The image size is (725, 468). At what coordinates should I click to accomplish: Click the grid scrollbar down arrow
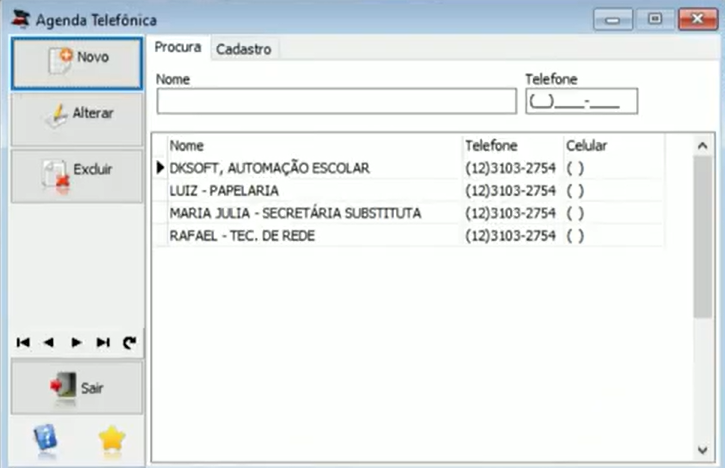(x=702, y=450)
